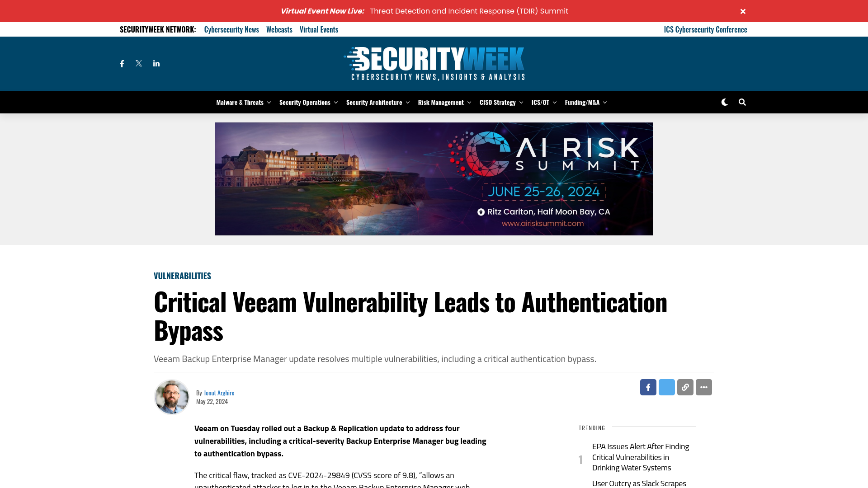Click the SecurityWeek Facebook icon
Viewport: 868px width, 488px height.
click(122, 63)
